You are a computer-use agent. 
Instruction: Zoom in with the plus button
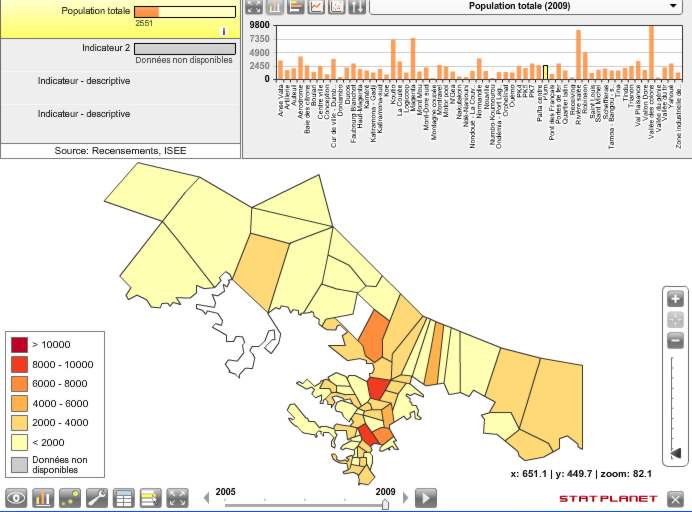676,299
